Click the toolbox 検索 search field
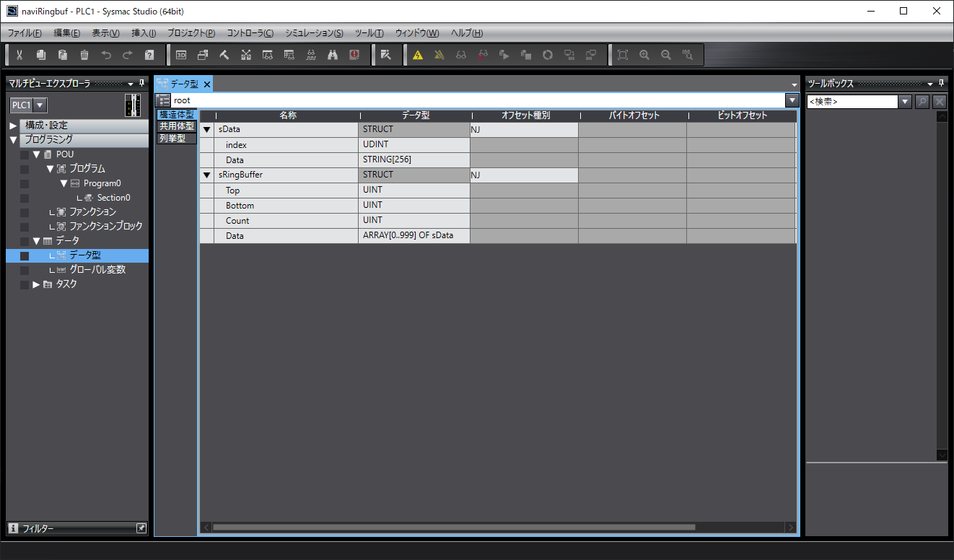954x560 pixels. click(x=852, y=102)
